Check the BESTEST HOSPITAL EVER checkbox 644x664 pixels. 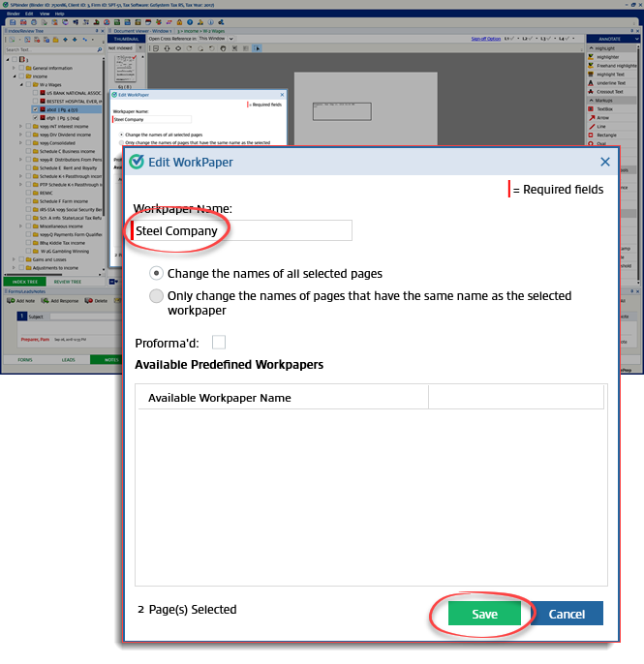(x=36, y=102)
